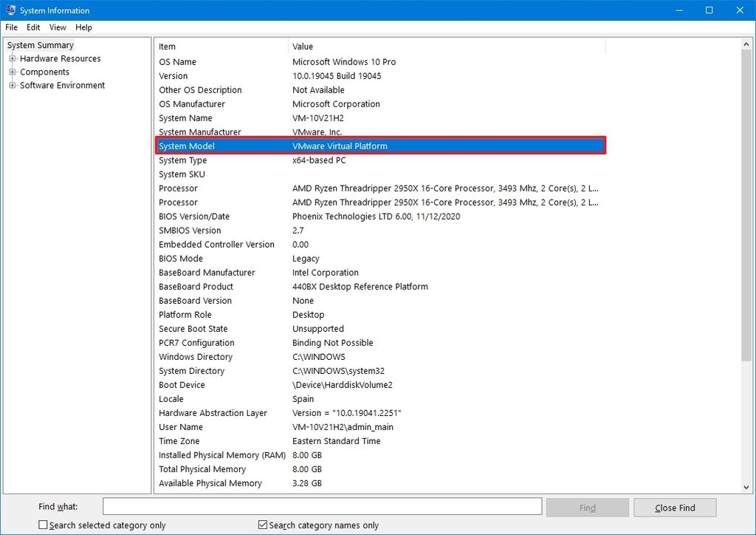Click the Find button

pos(587,507)
